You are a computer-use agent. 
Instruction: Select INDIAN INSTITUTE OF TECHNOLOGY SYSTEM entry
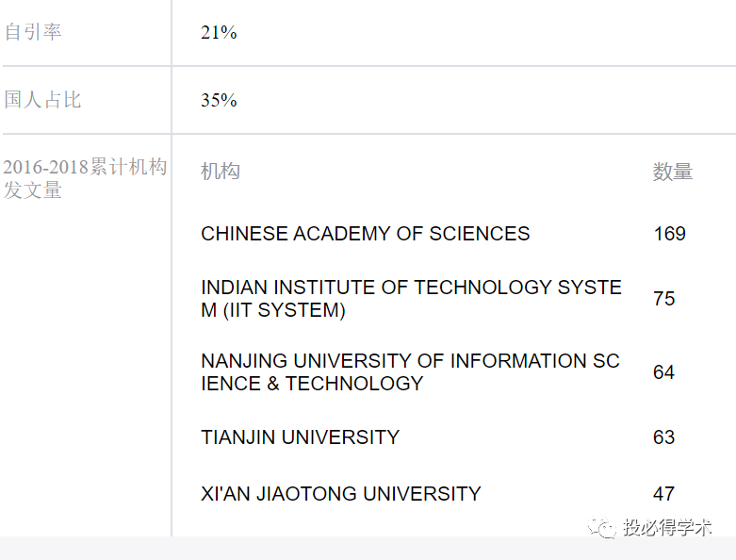(411, 299)
